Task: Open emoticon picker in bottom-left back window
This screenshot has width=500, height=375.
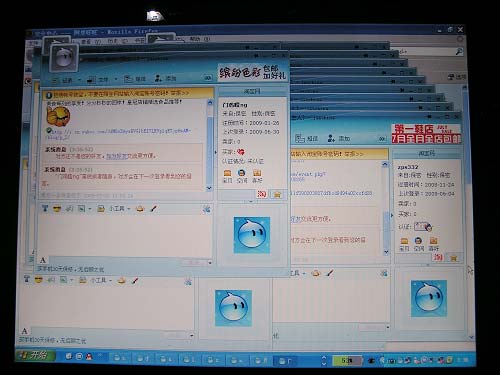Action: coord(38,280)
